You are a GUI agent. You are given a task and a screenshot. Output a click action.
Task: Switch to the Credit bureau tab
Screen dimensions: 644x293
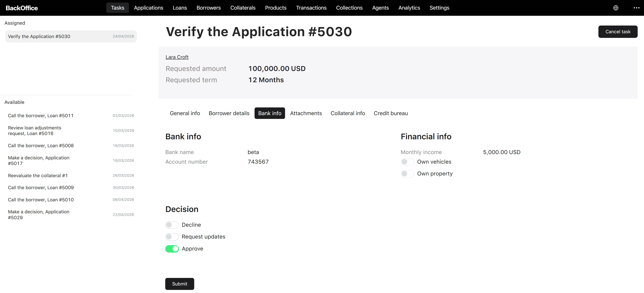391,113
